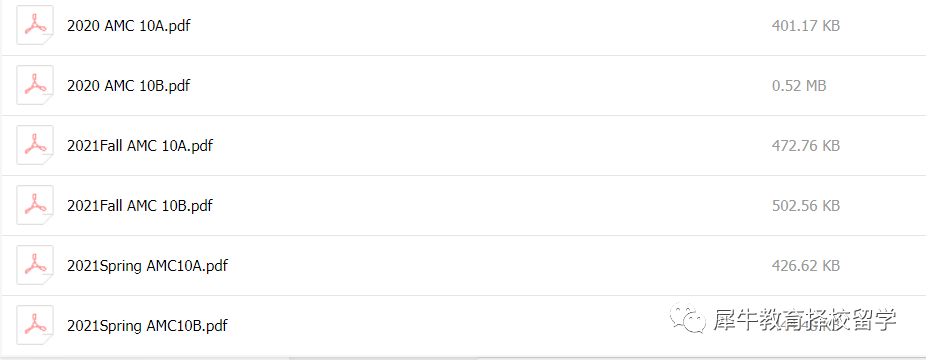Click PDF icon for 2020 AMC 10A.pdf
This screenshot has height=360, width=926.
tap(35, 25)
